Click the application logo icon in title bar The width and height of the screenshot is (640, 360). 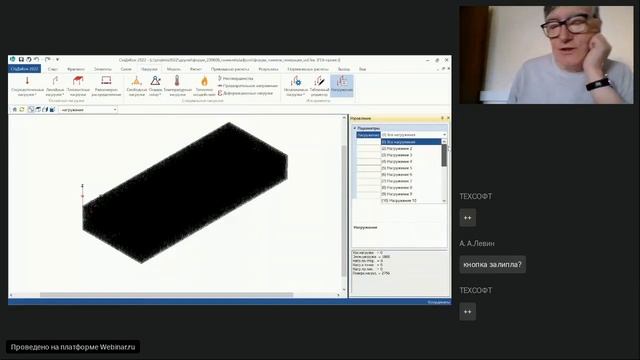[x=13, y=60]
